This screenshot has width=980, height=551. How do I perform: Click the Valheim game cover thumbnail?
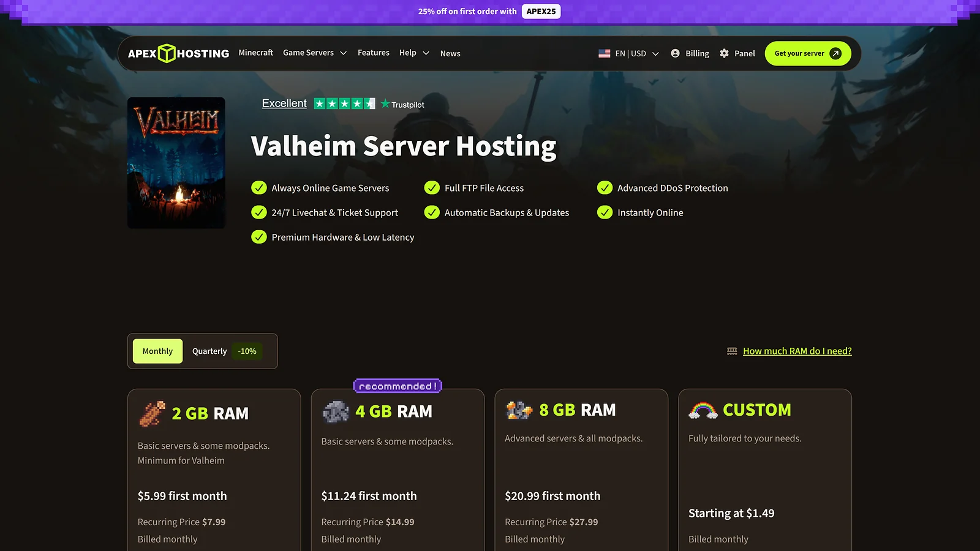click(176, 163)
